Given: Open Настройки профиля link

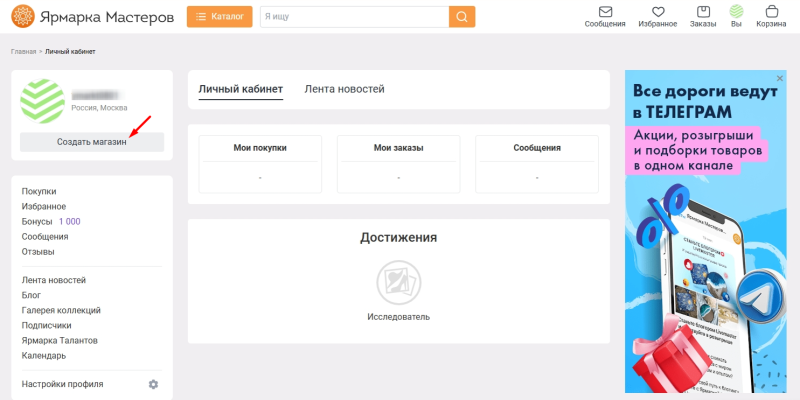Looking at the screenshot, I should click(x=62, y=384).
